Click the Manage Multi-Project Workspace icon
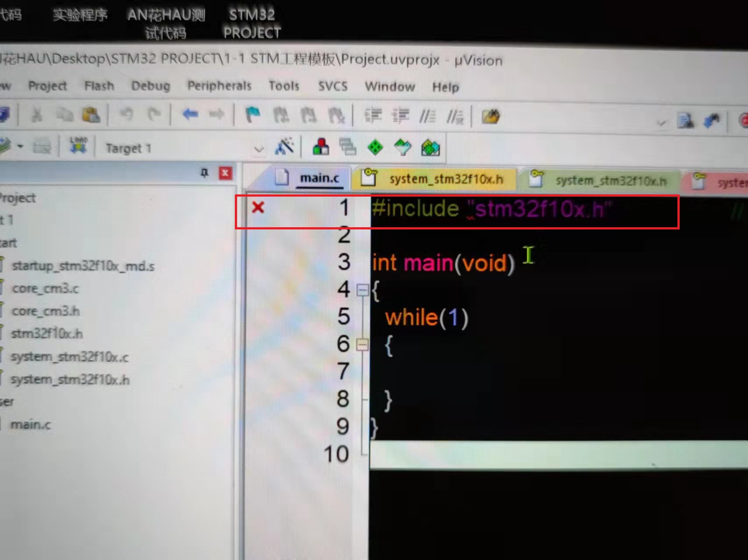Viewport: 748px width, 560px height. (x=348, y=148)
